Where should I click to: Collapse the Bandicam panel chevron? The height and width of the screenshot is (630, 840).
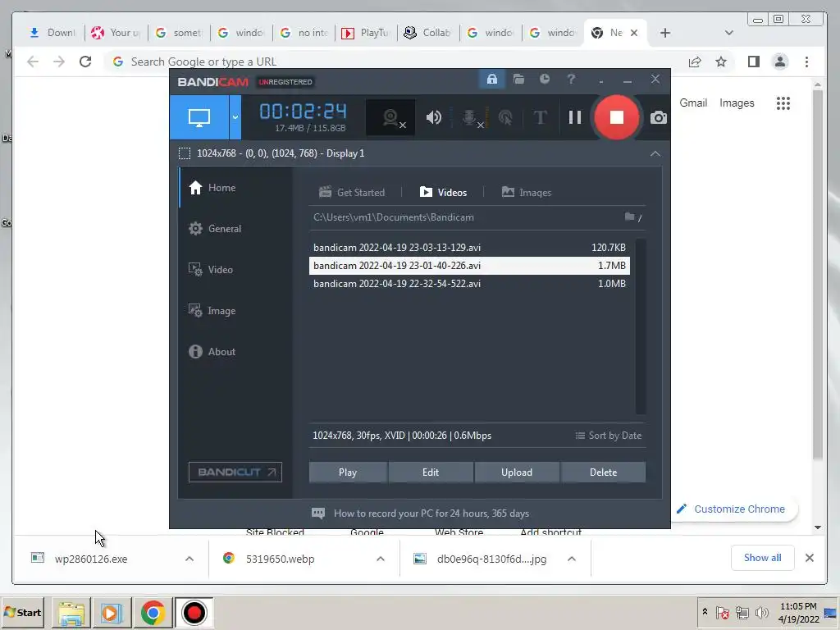pos(655,153)
